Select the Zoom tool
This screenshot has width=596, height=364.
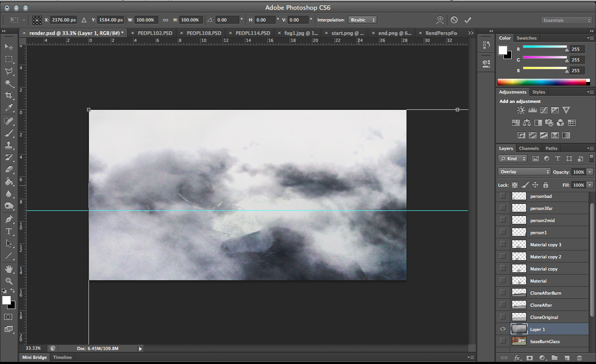(9, 281)
